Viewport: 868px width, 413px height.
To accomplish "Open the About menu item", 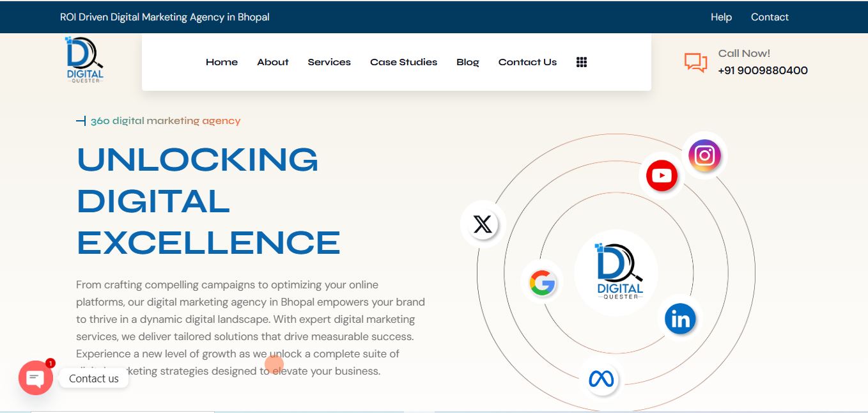I will point(273,62).
